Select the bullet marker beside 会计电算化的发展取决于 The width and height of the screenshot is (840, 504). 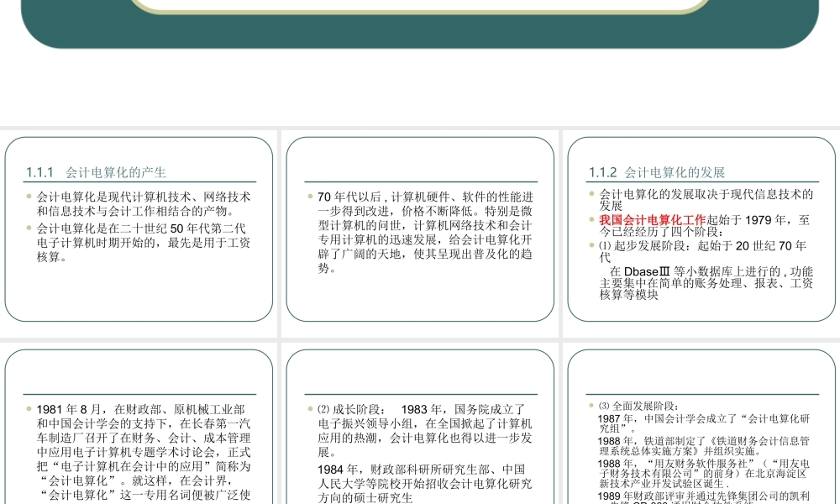pos(590,192)
